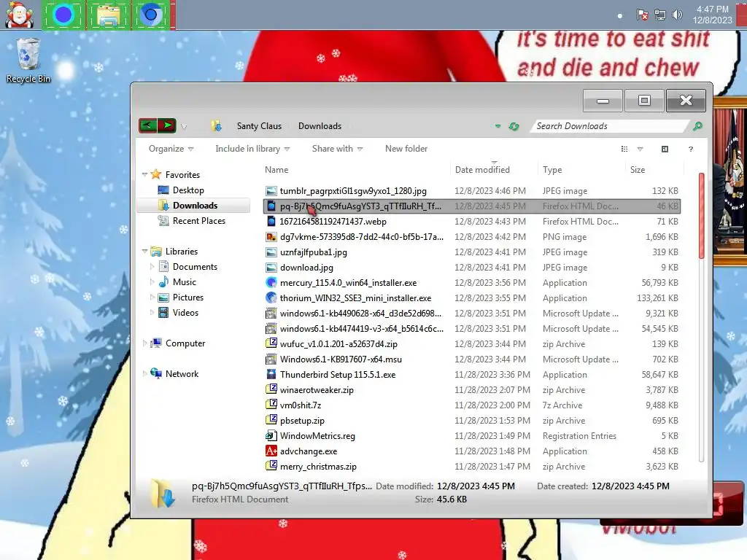Select the advchange.exe icon
This screenshot has width=747, height=560.
click(271, 451)
